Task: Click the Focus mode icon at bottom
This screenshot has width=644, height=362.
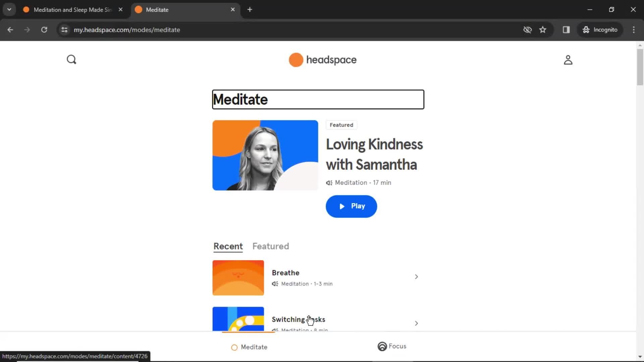Action: tap(382, 346)
